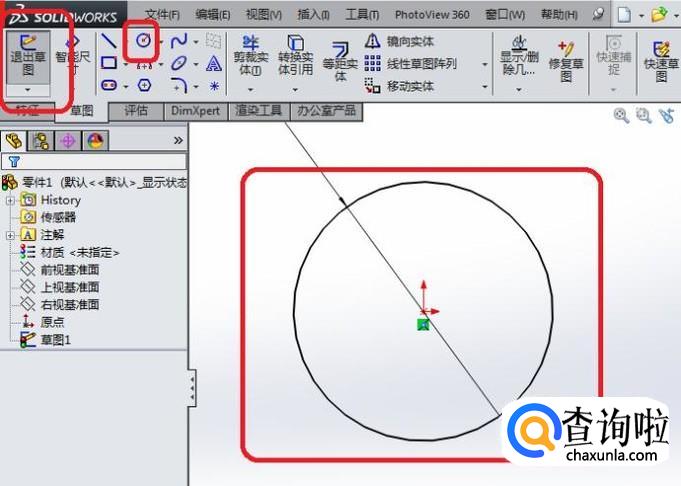
Task: Open FeatureManager design tree tab
Action: point(14,141)
